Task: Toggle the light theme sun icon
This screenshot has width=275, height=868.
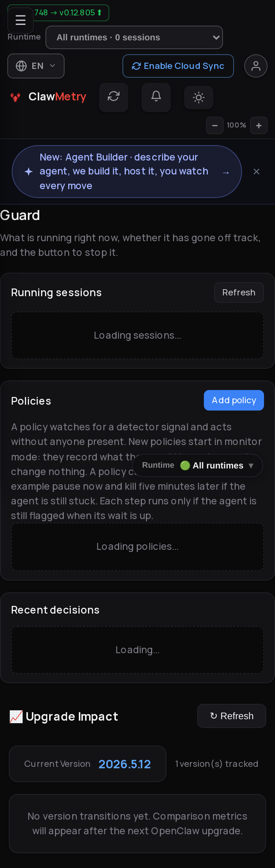Action: [199, 98]
